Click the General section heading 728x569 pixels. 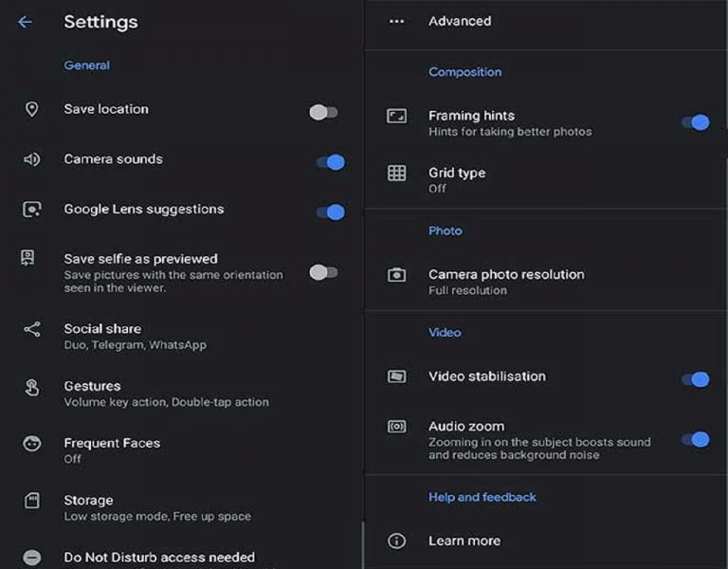coord(87,65)
